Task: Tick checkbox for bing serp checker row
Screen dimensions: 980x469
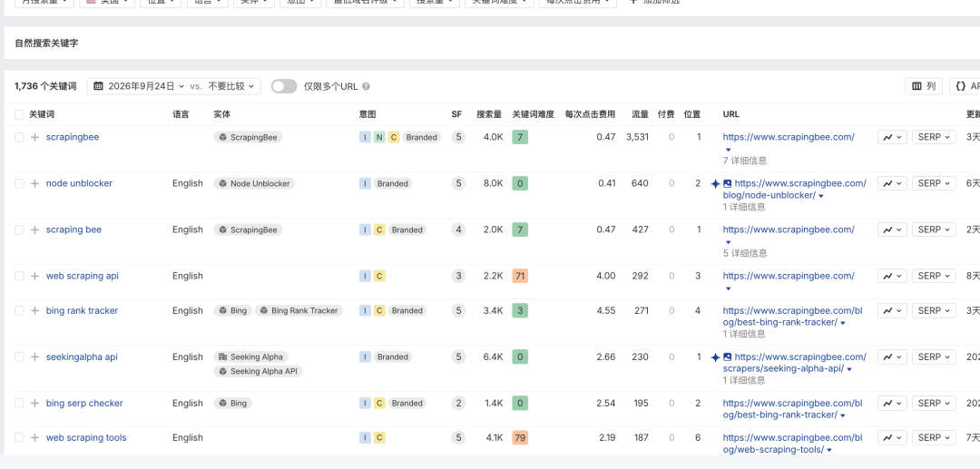Action: pos(19,404)
